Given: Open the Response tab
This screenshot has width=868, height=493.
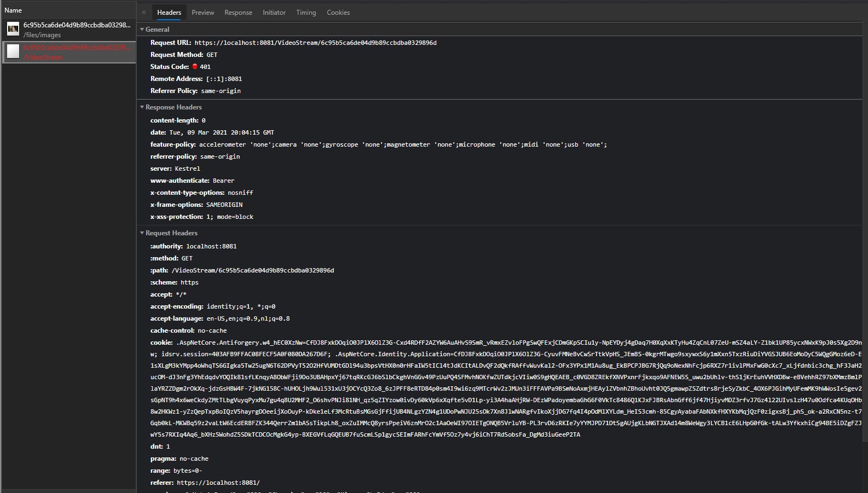Looking at the screenshot, I should coord(238,12).
